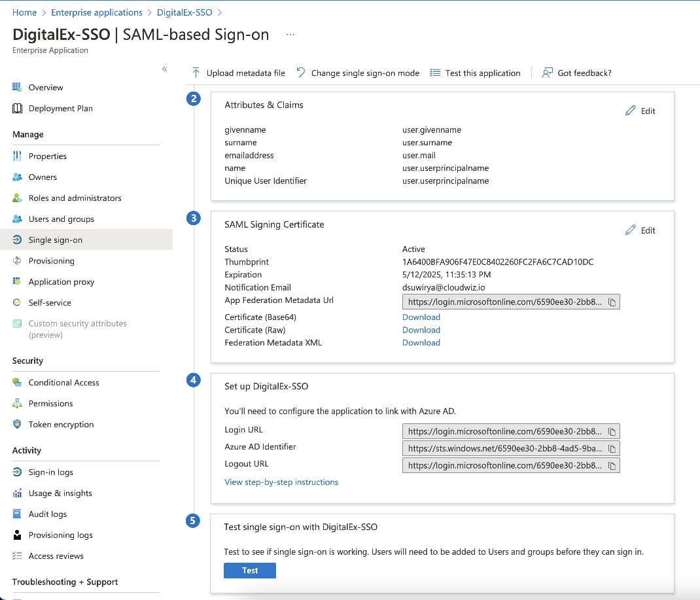700x600 pixels.
Task: Open Conditional Access in the sidebar
Action: 63,383
